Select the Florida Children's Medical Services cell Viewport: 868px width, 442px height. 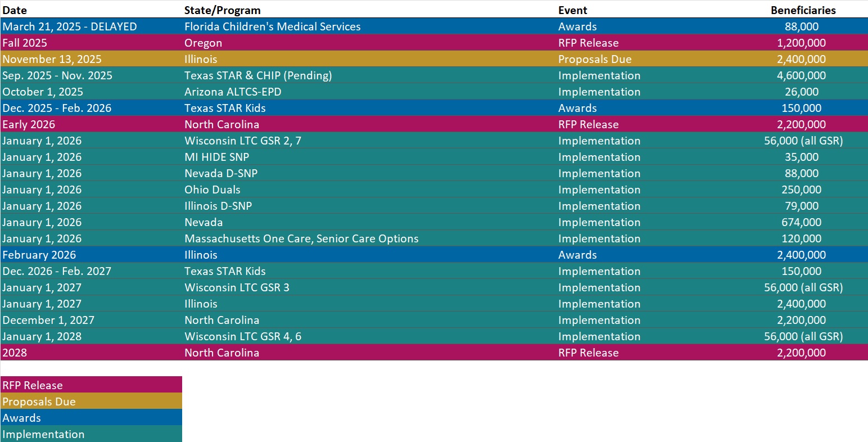pyautogui.click(x=272, y=26)
